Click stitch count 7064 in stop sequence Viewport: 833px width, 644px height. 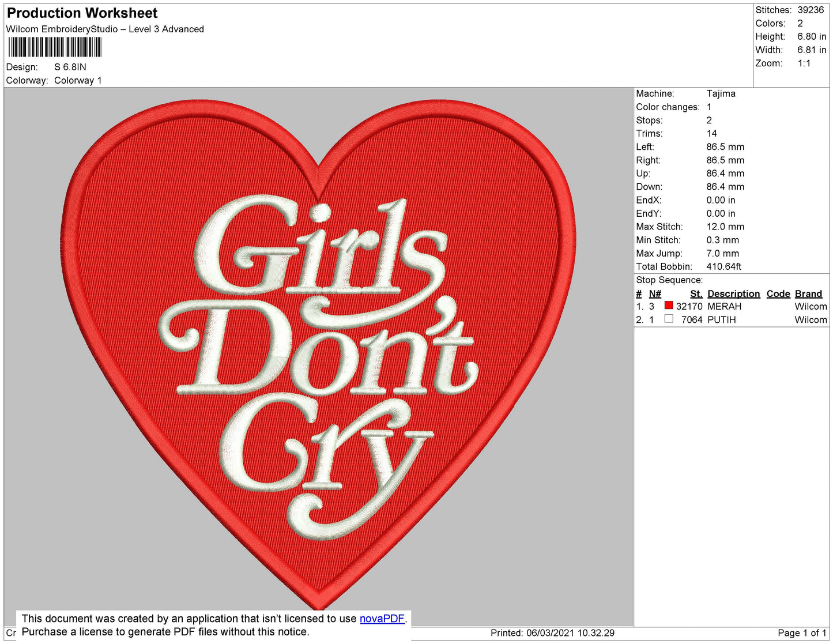pos(692,319)
